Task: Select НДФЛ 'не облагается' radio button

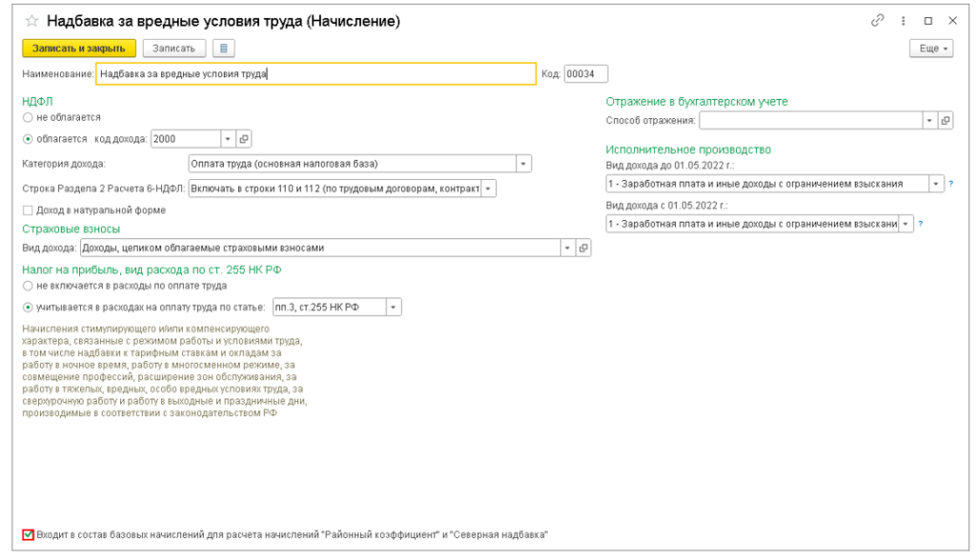Action: [29, 117]
